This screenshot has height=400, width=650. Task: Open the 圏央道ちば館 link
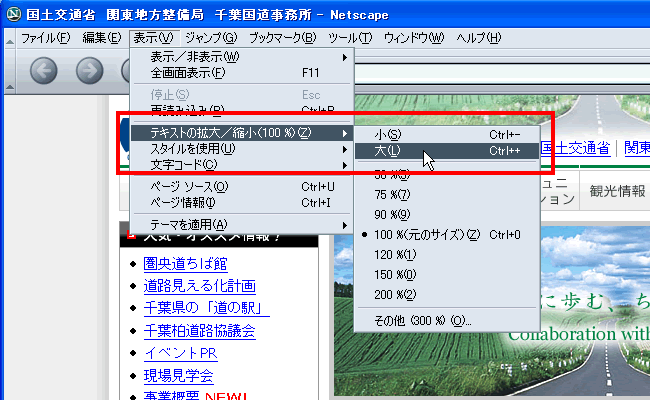click(x=185, y=264)
